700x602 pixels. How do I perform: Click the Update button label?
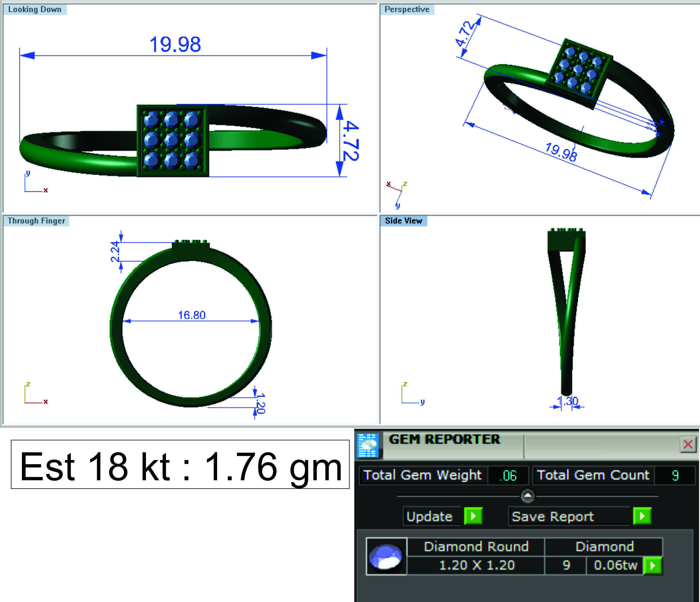point(429,517)
